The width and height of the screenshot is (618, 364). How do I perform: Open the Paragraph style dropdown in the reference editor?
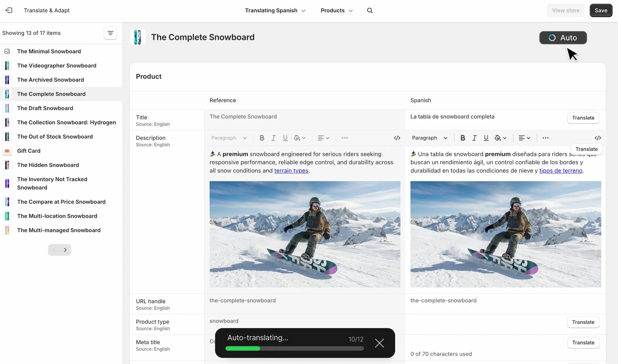point(229,138)
